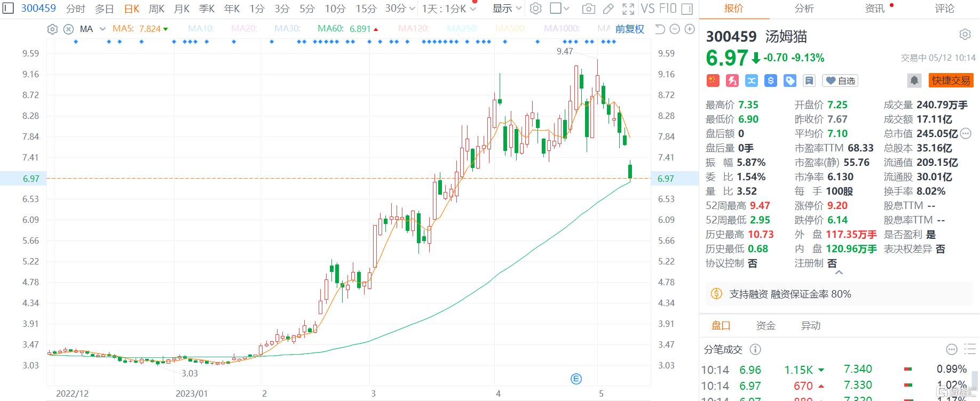Take a chart screenshot with camera icon

tap(588, 9)
